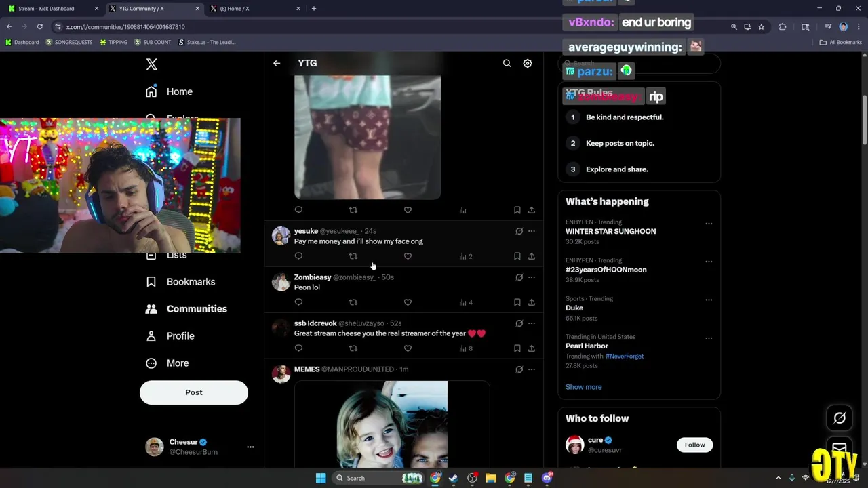Like the top image post
868x488 pixels.
coord(408,210)
